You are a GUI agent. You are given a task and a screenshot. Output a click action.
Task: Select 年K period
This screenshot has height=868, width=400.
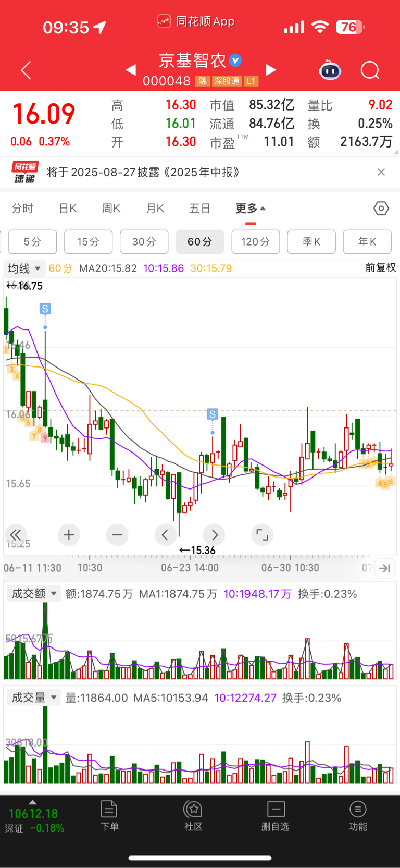tap(367, 242)
